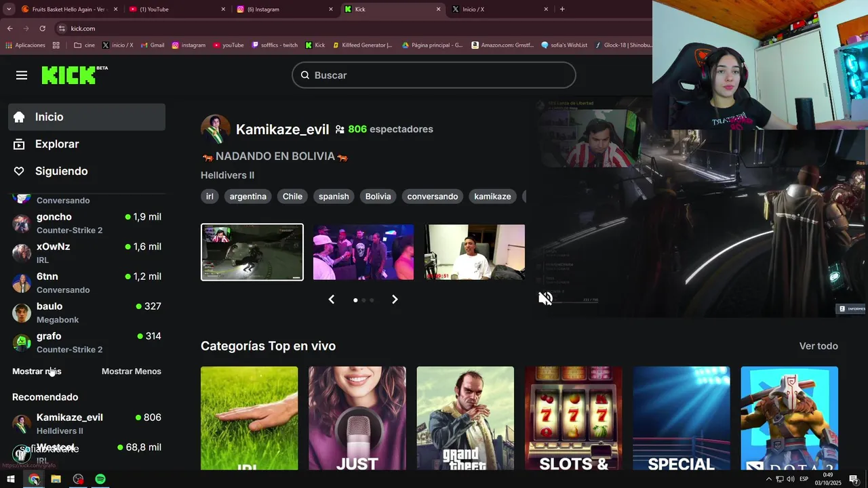Switch to the Inicio / X tab

tap(500, 9)
